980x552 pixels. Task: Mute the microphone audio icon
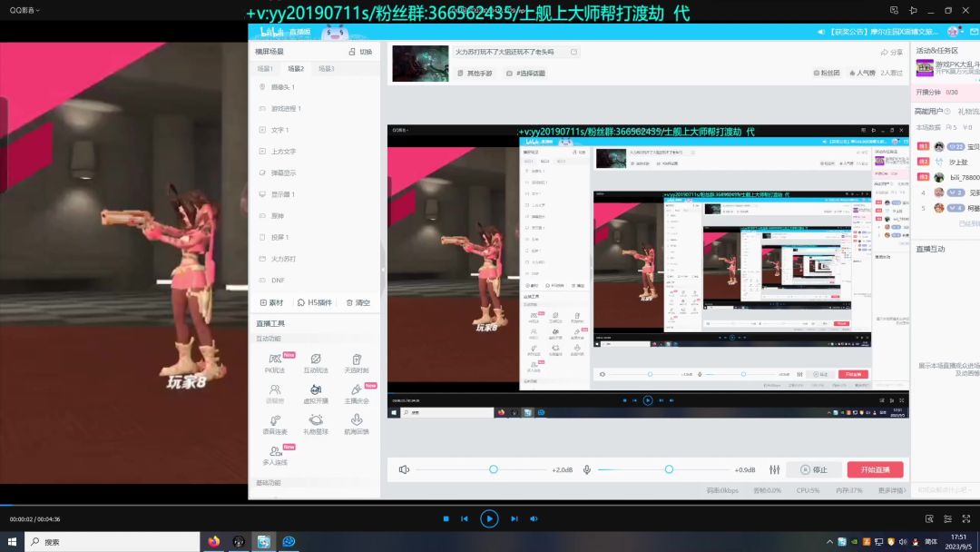(x=587, y=469)
